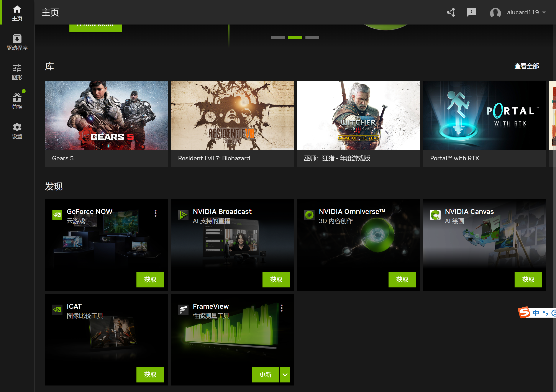Click Get (获取) button for NVIDIA Omniverse
Viewport: 556px width, 392px height.
click(x=402, y=279)
